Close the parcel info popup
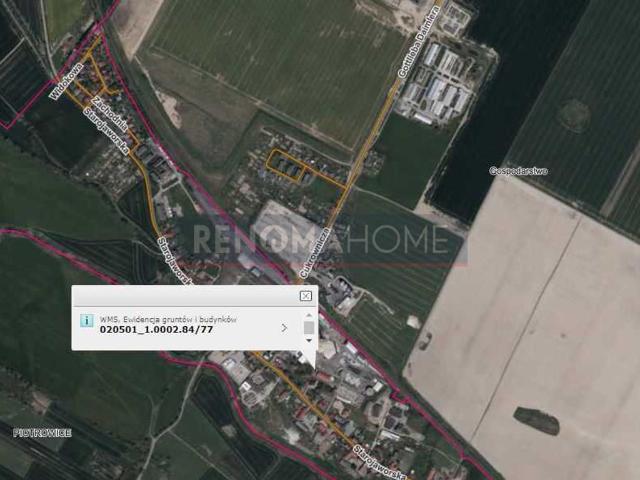Image resolution: width=640 pixels, height=480 pixels. 306,296
